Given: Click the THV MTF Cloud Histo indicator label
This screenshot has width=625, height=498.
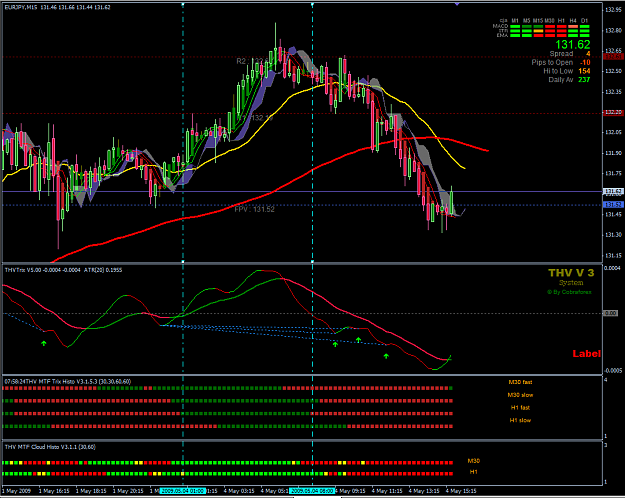Looking at the screenshot, I should [50, 447].
